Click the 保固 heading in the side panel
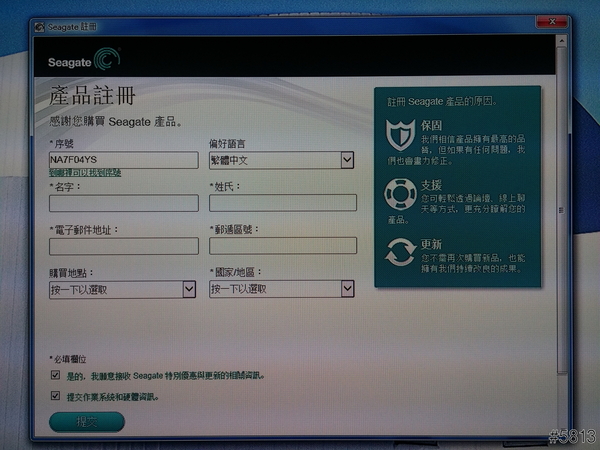The height and width of the screenshot is (450, 600). [x=431, y=126]
